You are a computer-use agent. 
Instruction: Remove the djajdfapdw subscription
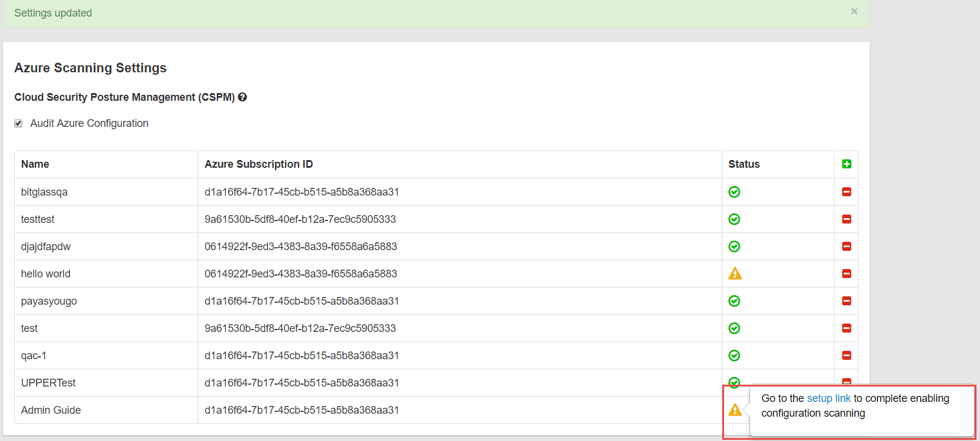[846, 247]
